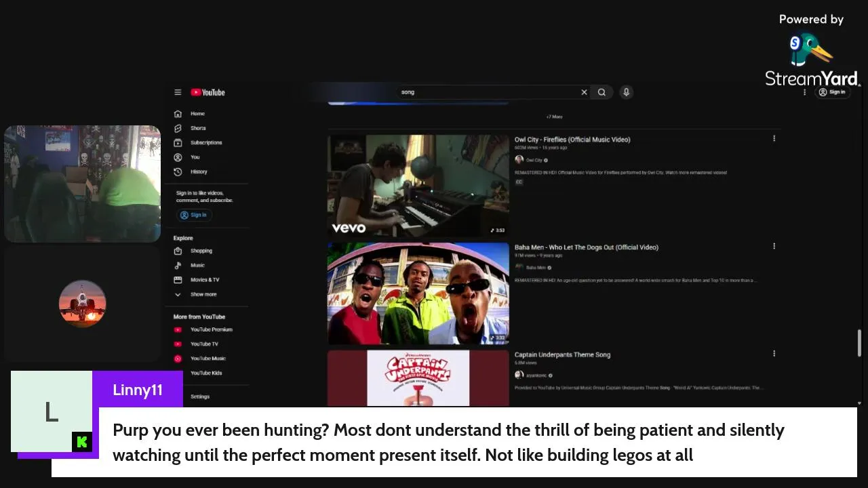Click the Shorts icon in sidebar
The width and height of the screenshot is (868, 488).
[x=178, y=128]
